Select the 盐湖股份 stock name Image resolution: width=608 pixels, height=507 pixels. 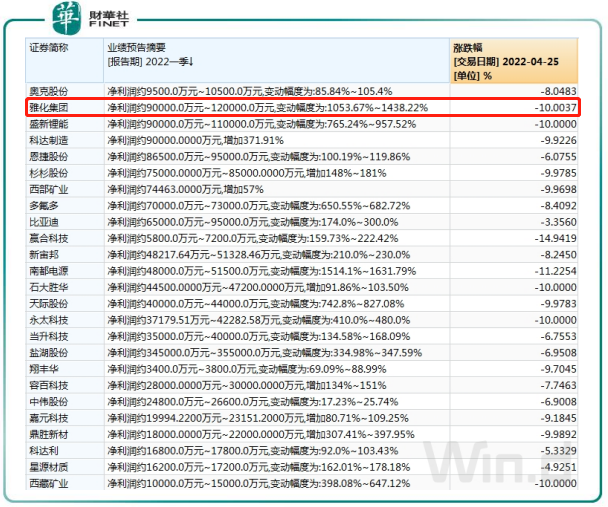tap(49, 353)
